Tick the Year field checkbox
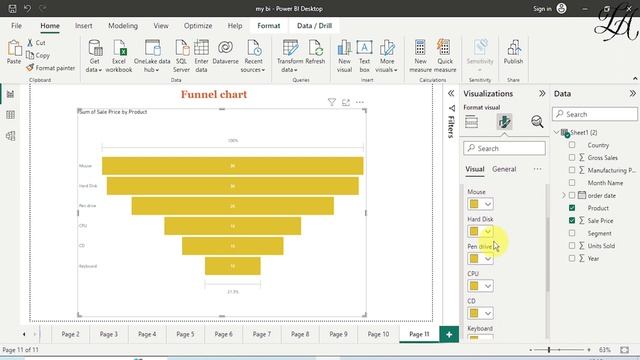 click(572, 258)
